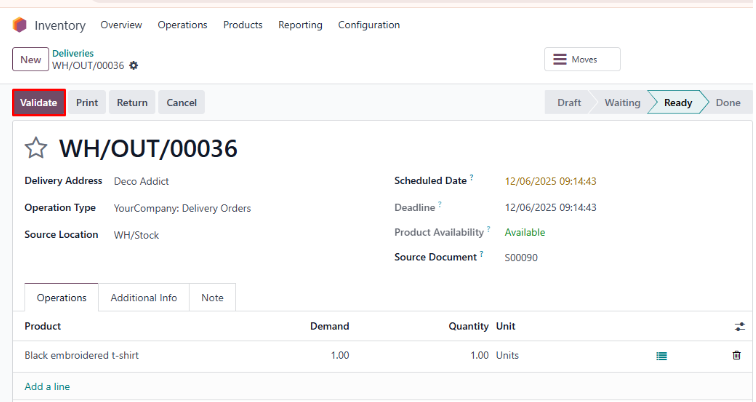Viewport: 756px width, 402px height.
Task: Delete the Black embroidered t-shirt line
Action: (x=737, y=355)
